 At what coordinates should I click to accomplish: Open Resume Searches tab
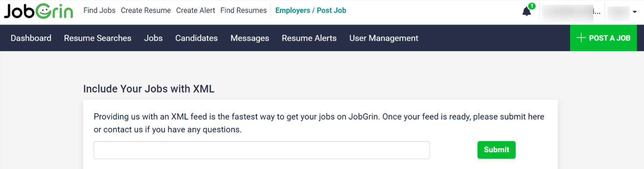point(97,38)
